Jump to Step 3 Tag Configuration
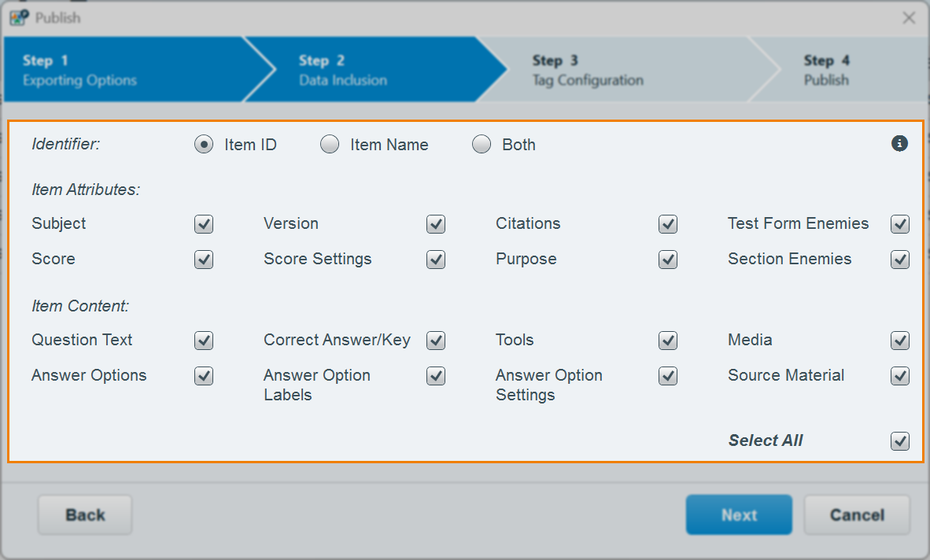The image size is (930, 560). point(598,70)
